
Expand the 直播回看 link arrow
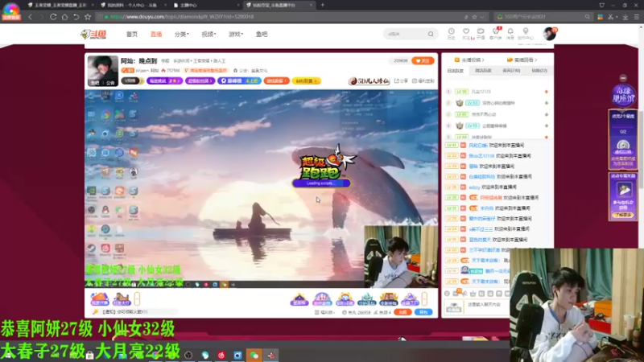click(x=535, y=60)
